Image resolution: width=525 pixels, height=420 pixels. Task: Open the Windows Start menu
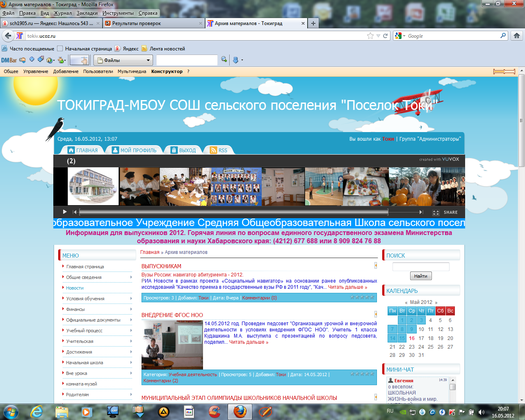tap(11, 411)
